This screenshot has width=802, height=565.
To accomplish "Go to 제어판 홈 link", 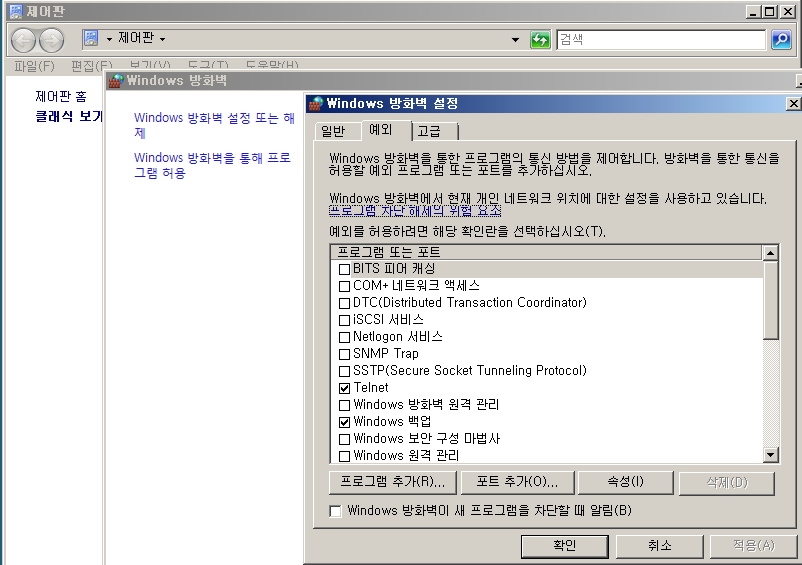I will 61,96.
